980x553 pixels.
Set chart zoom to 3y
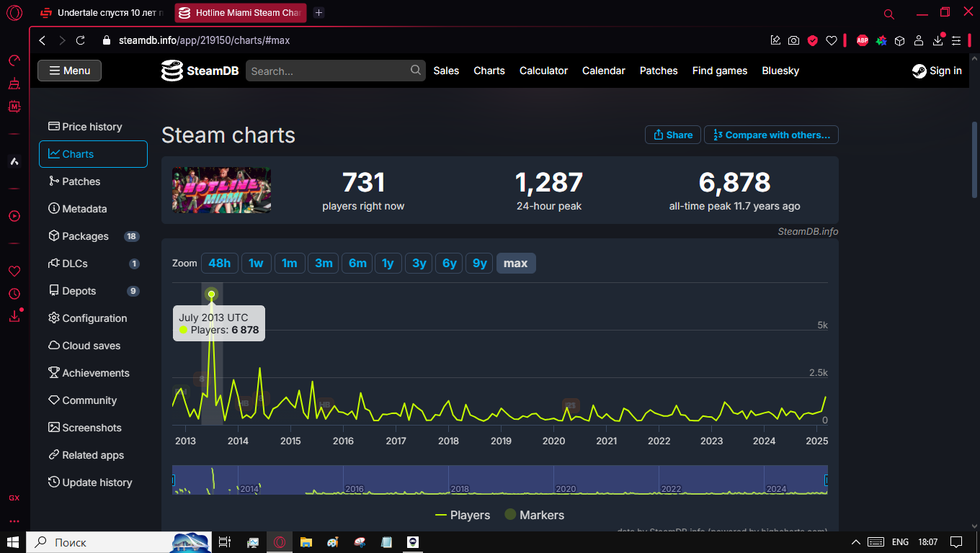pos(419,264)
